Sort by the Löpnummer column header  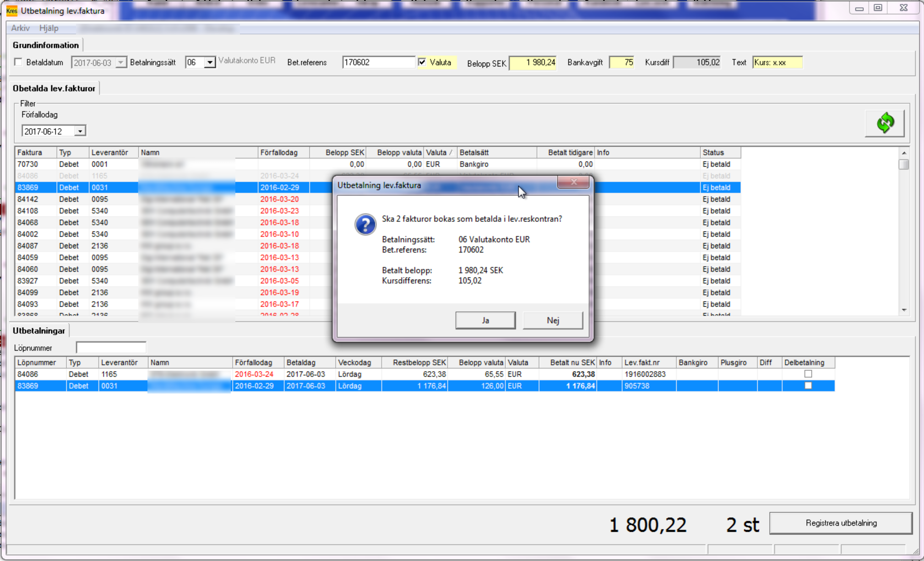[40, 362]
